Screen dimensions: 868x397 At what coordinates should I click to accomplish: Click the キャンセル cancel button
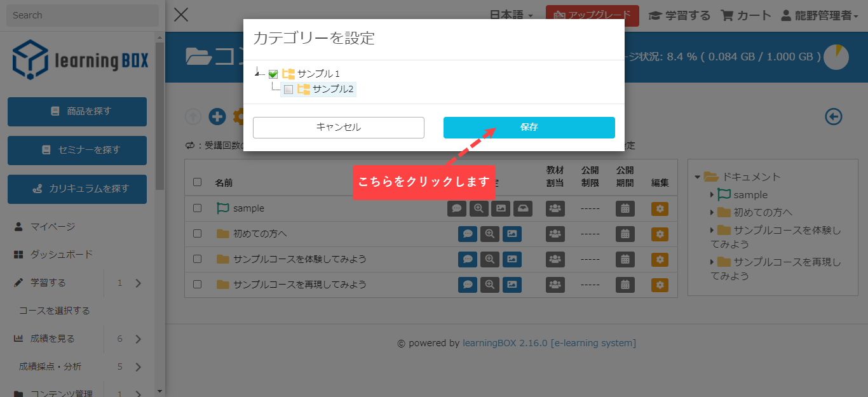338,127
